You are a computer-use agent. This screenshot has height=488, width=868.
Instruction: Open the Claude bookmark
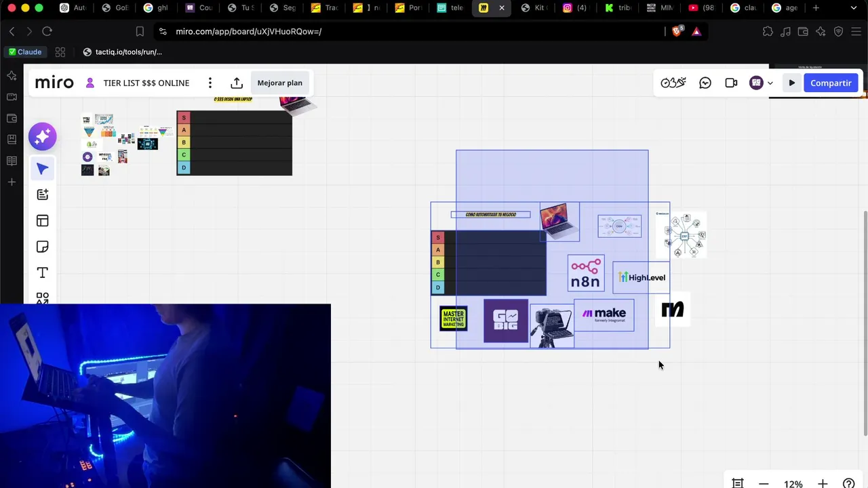click(25, 52)
